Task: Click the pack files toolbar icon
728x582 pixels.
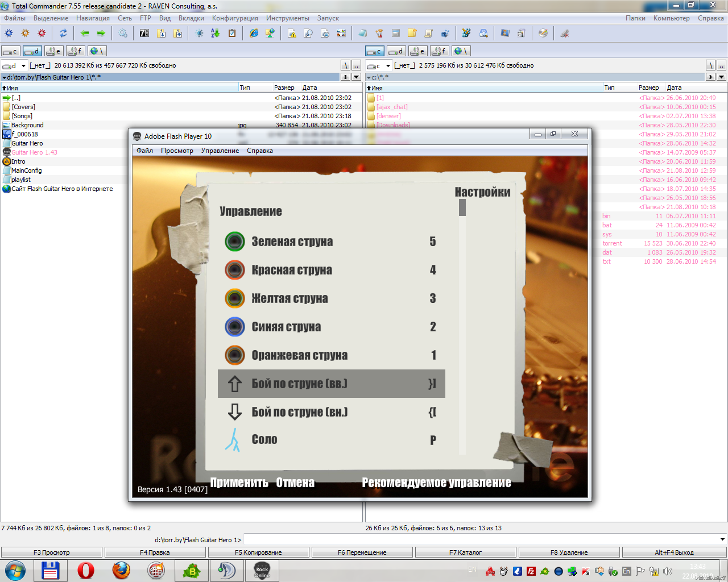Action: [162, 34]
